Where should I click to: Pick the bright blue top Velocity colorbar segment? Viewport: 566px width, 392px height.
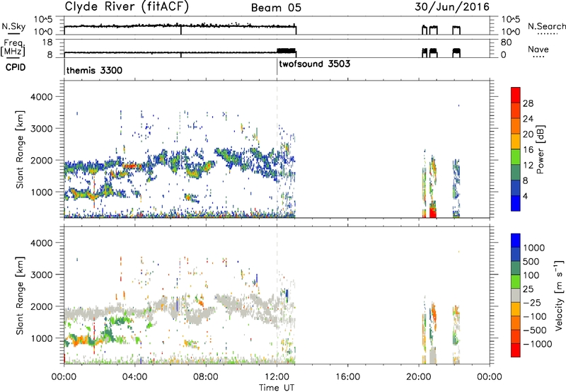[x=516, y=241]
